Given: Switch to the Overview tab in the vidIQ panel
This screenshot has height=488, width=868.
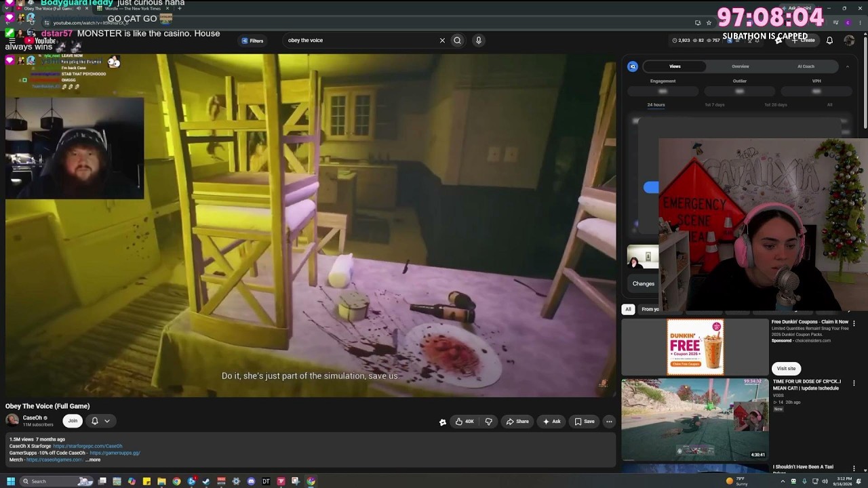Looking at the screenshot, I should [x=741, y=66].
